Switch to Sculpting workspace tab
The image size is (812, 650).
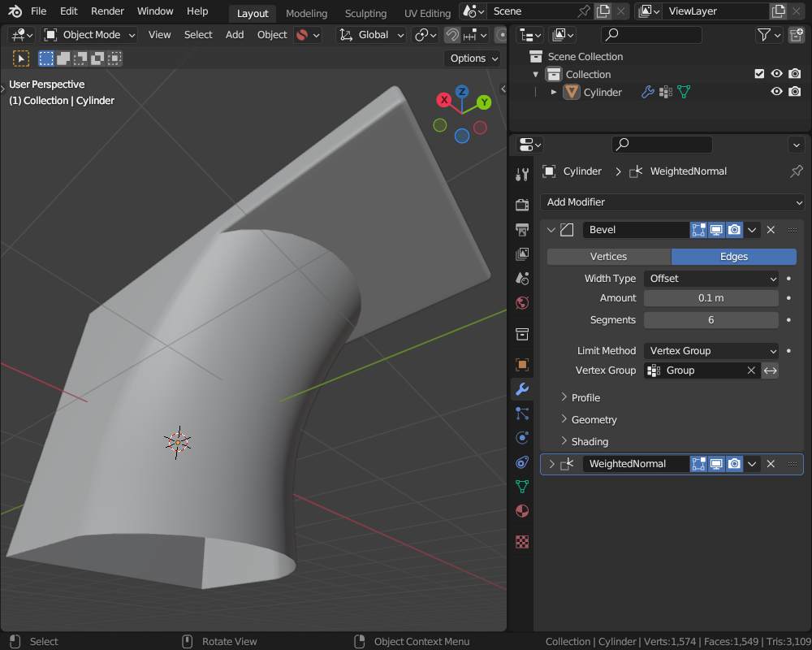(365, 13)
